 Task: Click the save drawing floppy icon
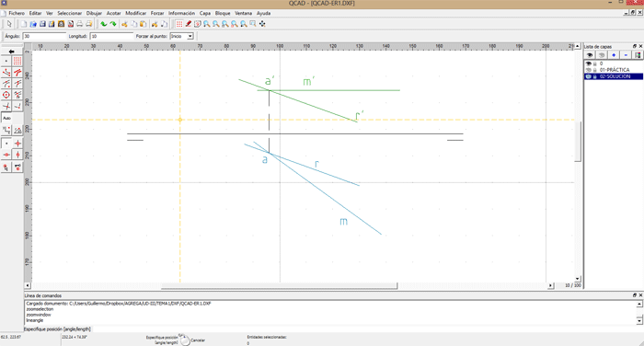tap(42, 24)
